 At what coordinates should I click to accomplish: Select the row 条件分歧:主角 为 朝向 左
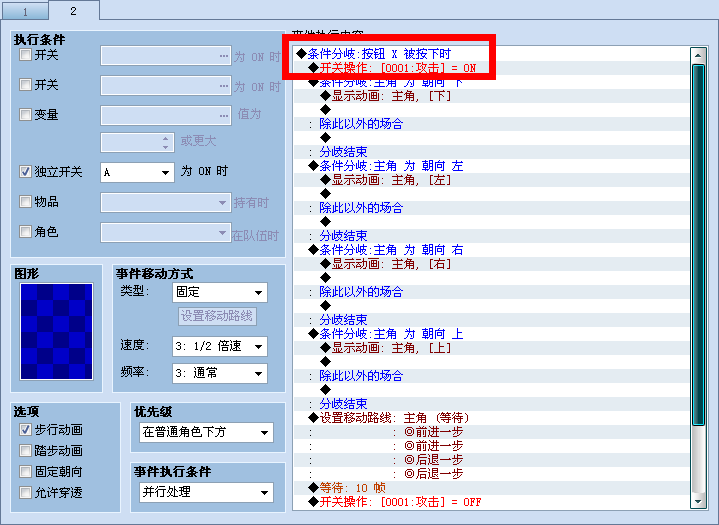[491, 166]
